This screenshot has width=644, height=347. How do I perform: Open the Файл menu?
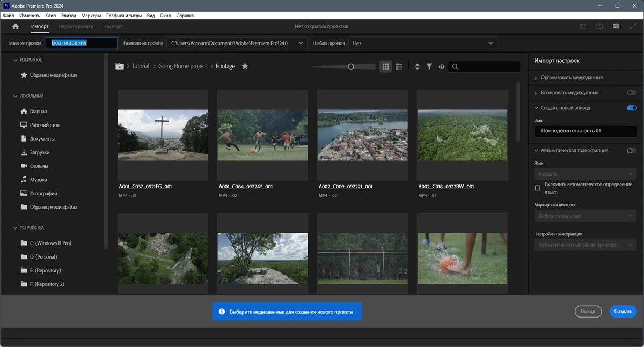[9, 16]
